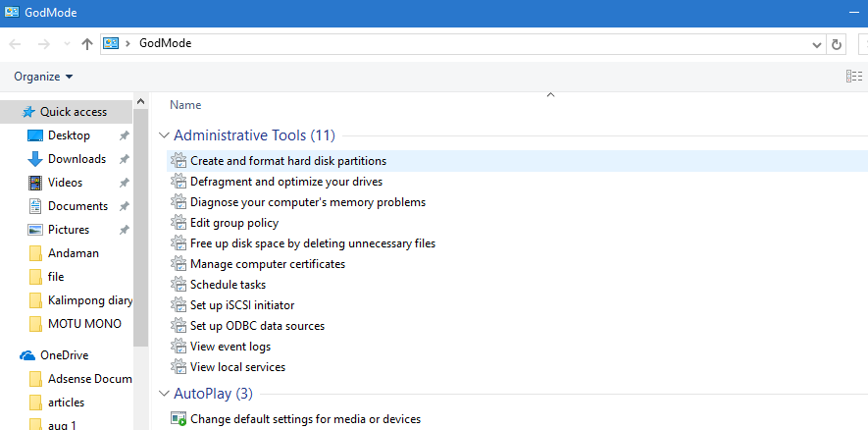Screen dimensions: 868x430
Task: Click pin icon next to Documents
Action: pos(125,206)
